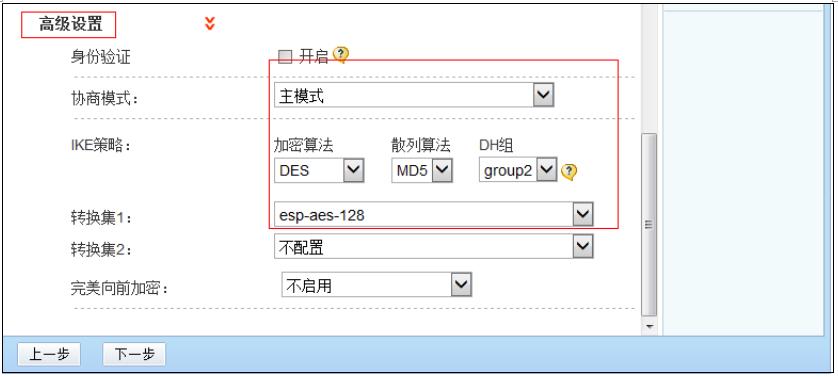Screen dimensions: 838x377
Task: Click the vertical scrollbar thumb
Action: click(x=649, y=225)
